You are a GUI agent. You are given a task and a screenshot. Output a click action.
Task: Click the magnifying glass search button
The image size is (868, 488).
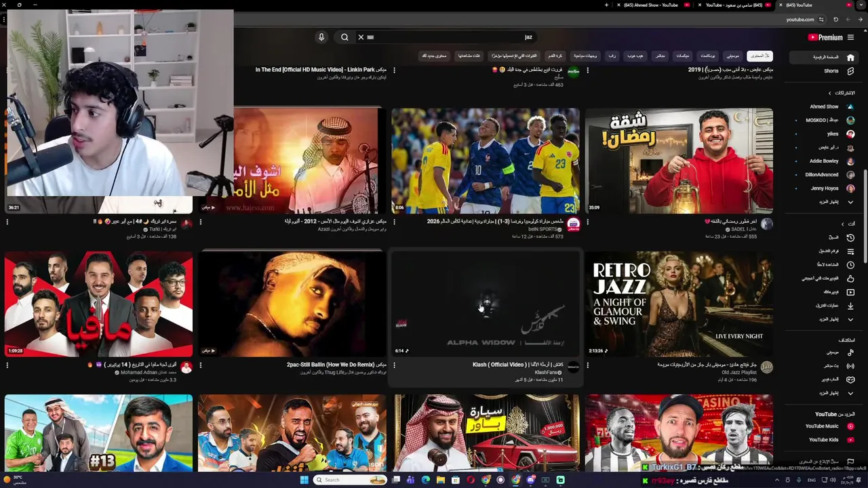coord(344,37)
